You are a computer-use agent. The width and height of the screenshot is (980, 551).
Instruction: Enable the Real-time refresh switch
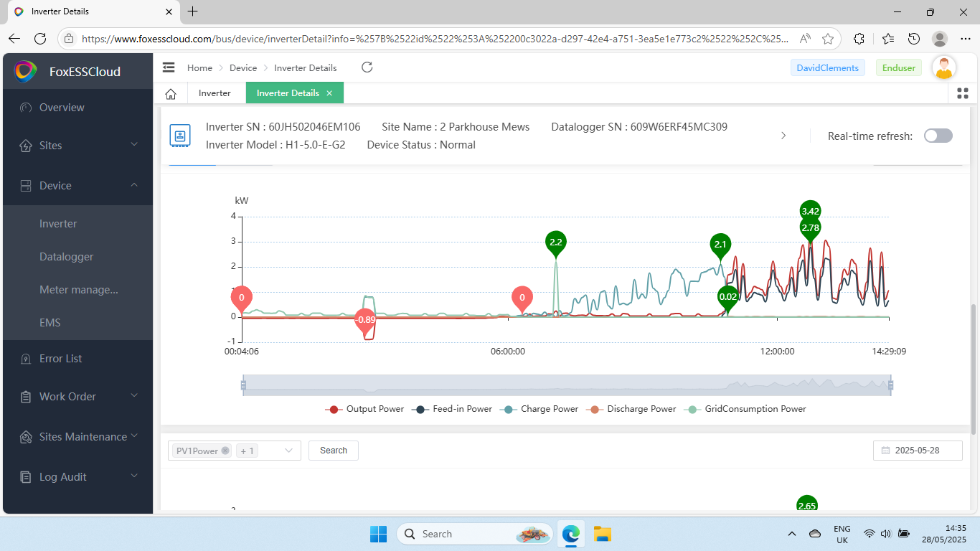point(938,136)
